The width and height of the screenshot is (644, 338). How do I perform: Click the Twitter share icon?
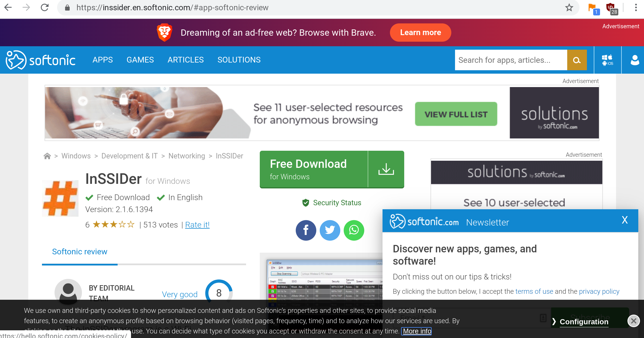click(330, 231)
